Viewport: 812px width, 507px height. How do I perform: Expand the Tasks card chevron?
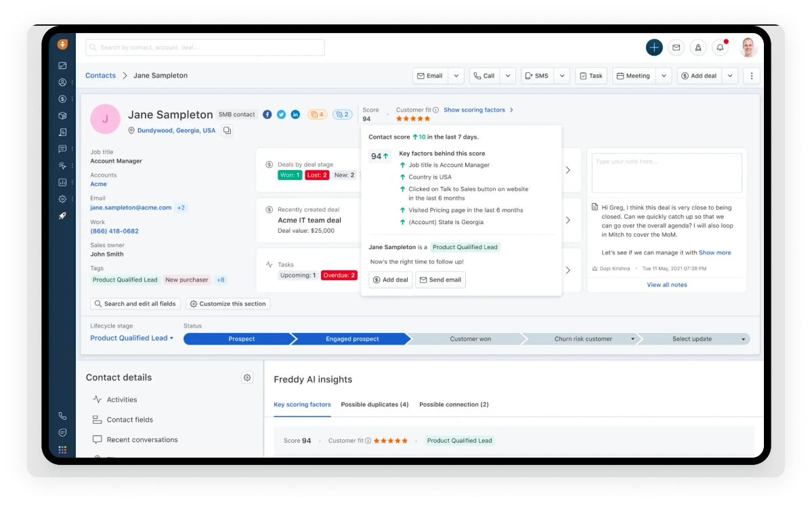(x=568, y=271)
